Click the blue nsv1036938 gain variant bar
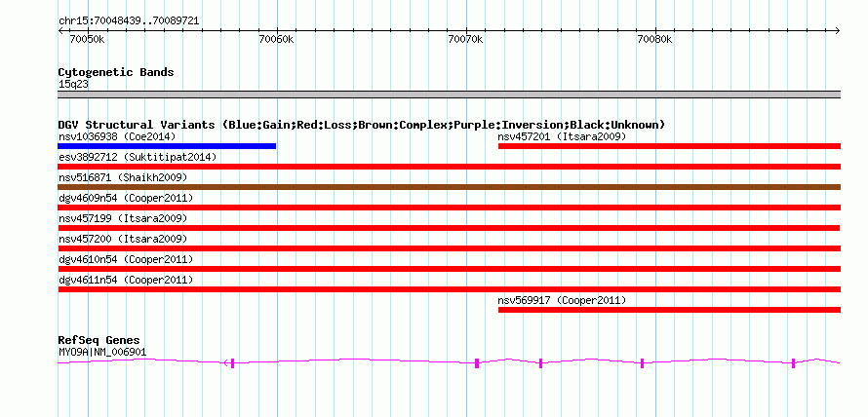The height and width of the screenshot is (417, 868). click(x=167, y=146)
